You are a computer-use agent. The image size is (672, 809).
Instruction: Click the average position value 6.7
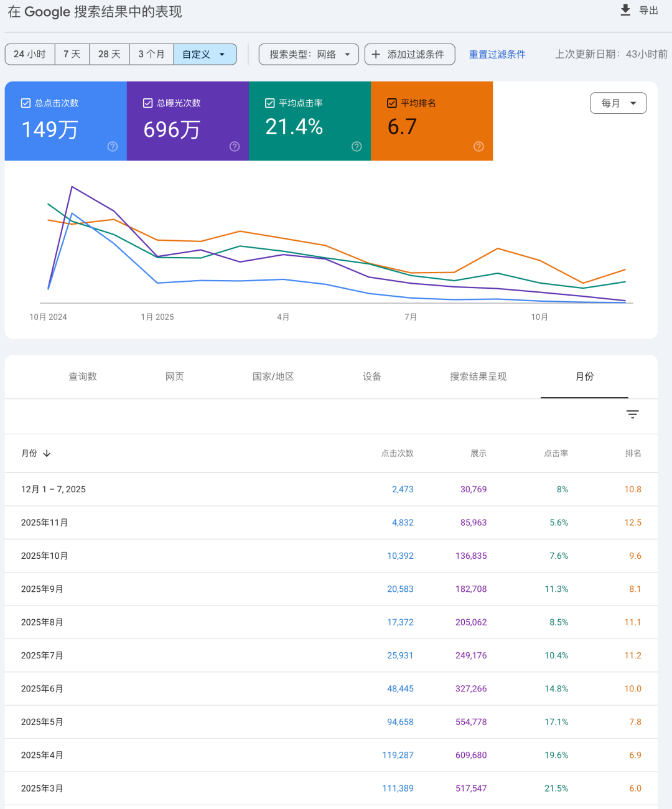(x=402, y=127)
